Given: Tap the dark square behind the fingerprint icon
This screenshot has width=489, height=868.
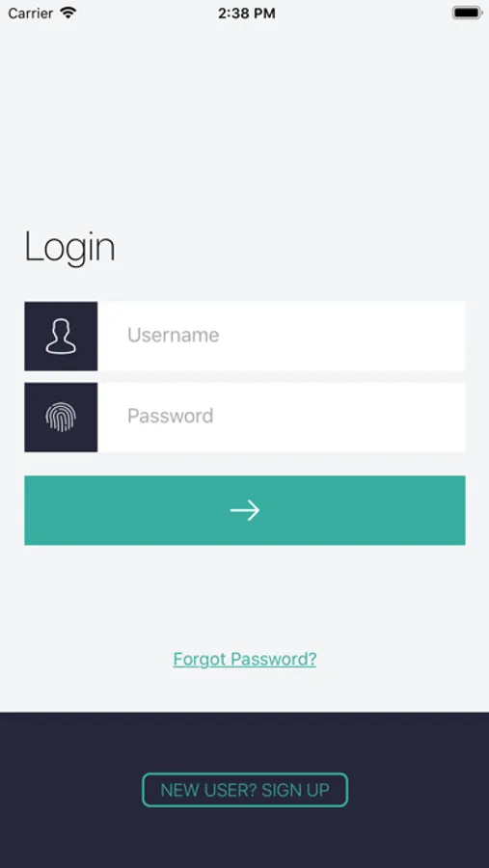Looking at the screenshot, I should click(61, 417).
